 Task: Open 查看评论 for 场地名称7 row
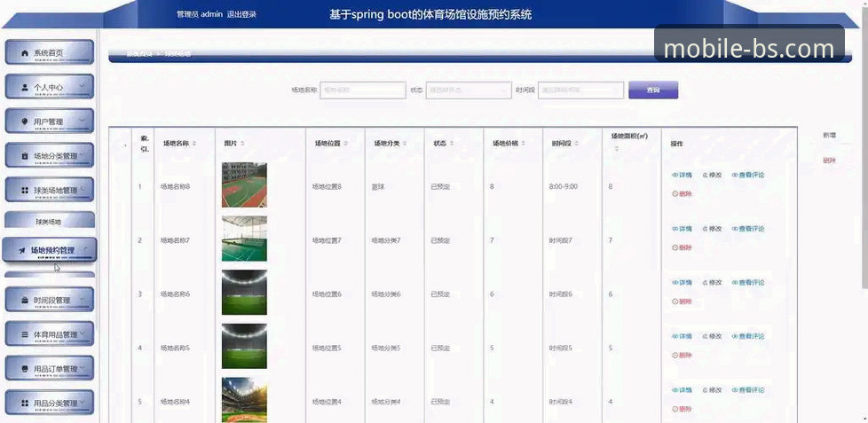coord(748,229)
